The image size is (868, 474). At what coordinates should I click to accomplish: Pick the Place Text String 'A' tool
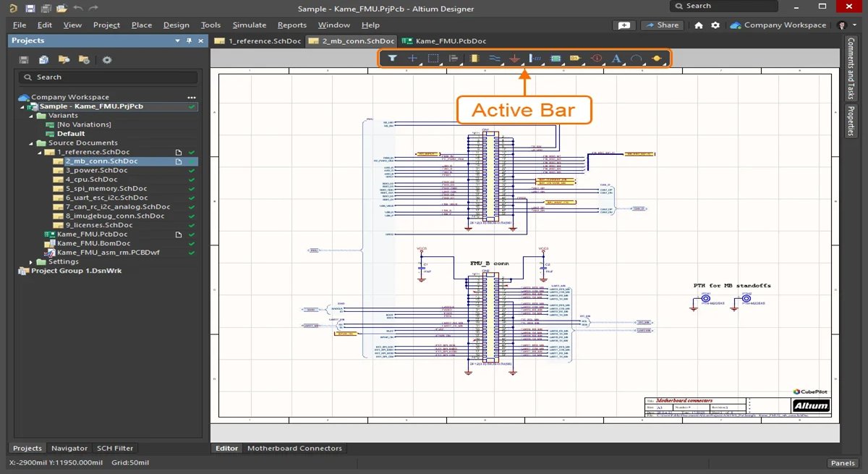click(616, 58)
